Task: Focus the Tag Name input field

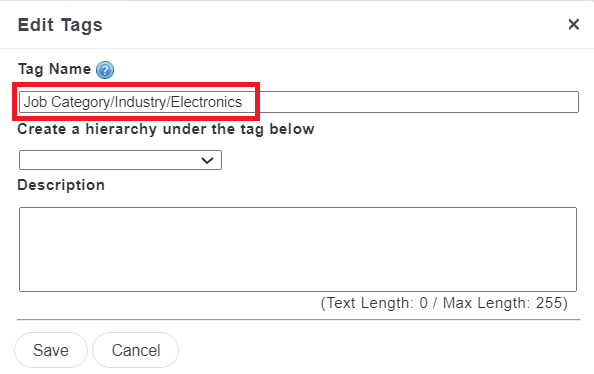Action: point(299,102)
